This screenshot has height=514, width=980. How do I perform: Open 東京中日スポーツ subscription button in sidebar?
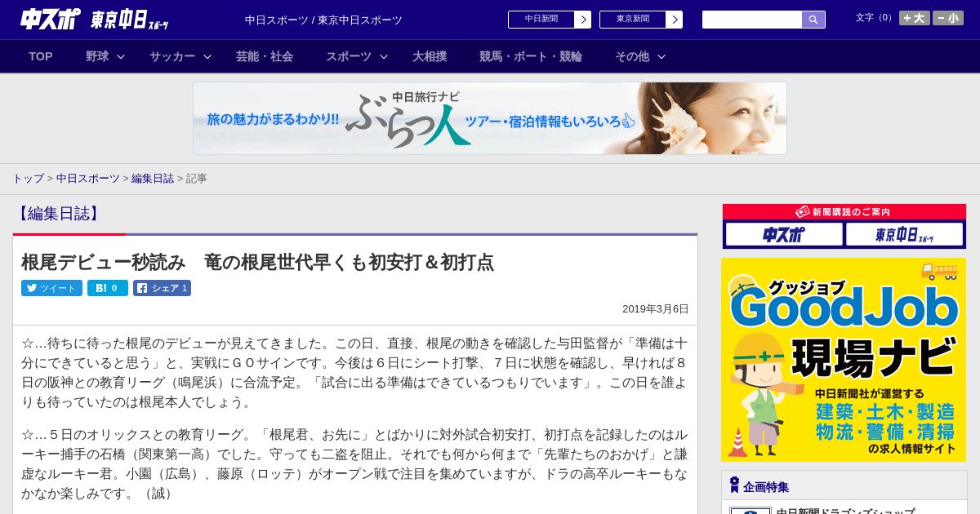click(905, 235)
